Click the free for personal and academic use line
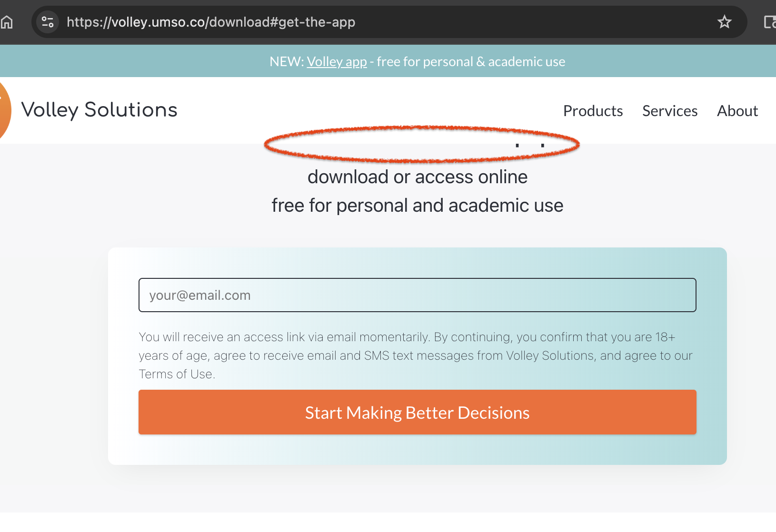This screenshot has width=776, height=532. [418, 206]
